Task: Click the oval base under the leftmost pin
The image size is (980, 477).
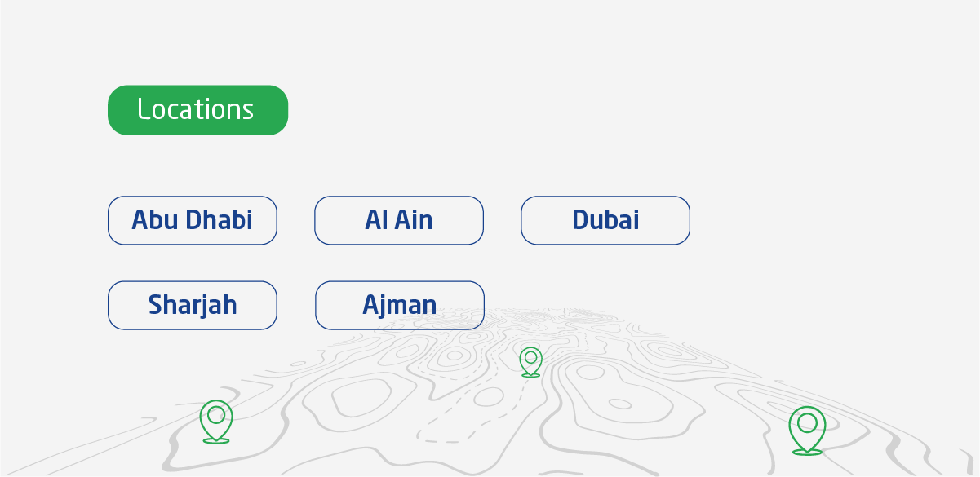Action: pyautogui.click(x=215, y=440)
